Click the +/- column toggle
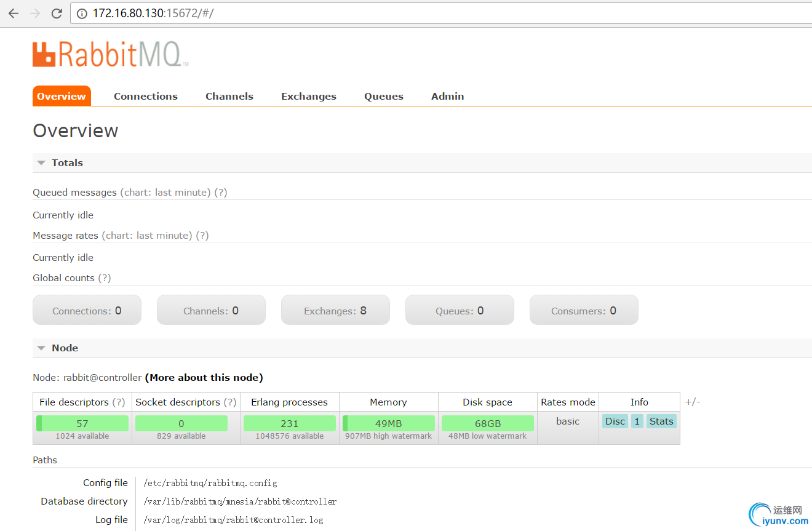The width and height of the screenshot is (812, 531). point(693,402)
